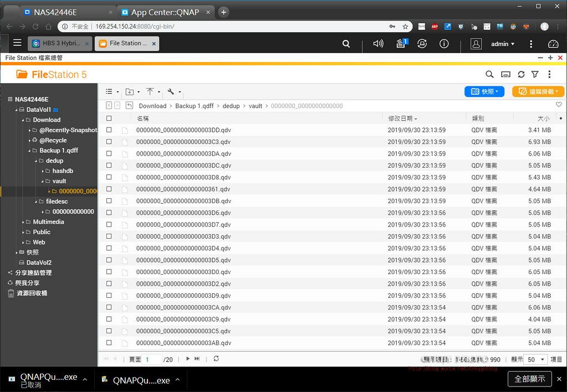
Task: Search files with File Station magnifier icon
Action: pyautogui.click(x=489, y=74)
